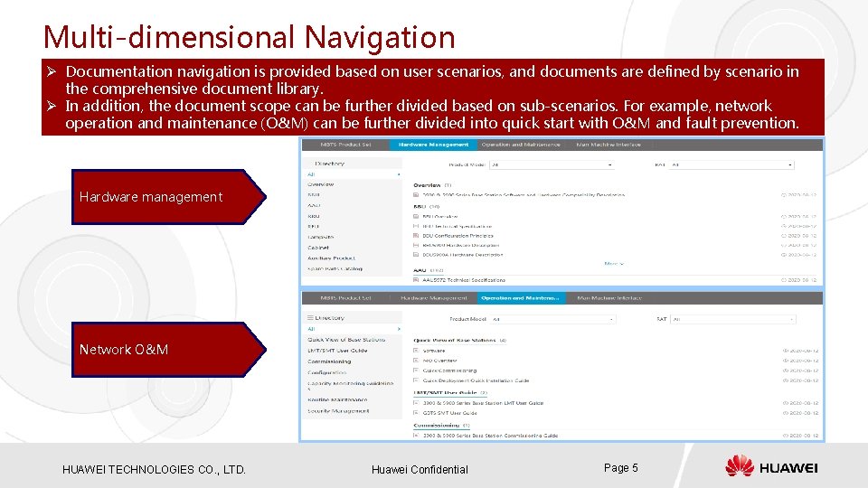Screen dimensions: 868x488
Task: Select BBU in the upper Directory list
Action: [314, 195]
